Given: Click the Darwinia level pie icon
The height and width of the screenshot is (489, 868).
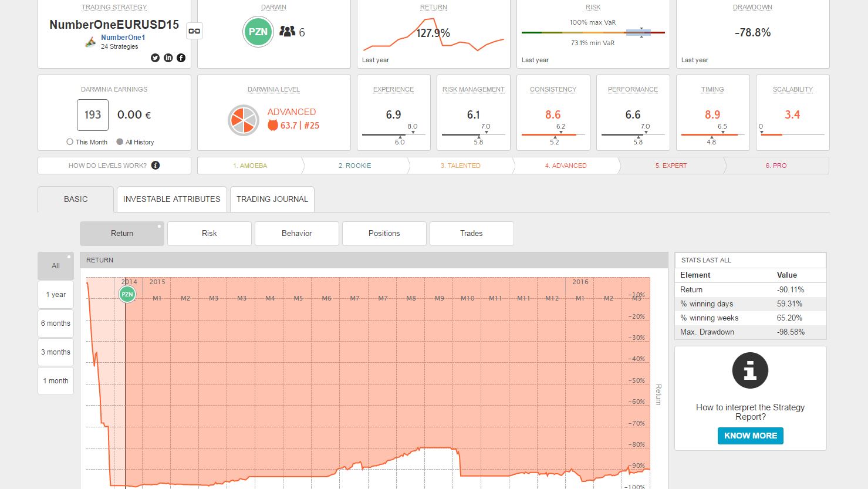Looking at the screenshot, I should 244,120.
